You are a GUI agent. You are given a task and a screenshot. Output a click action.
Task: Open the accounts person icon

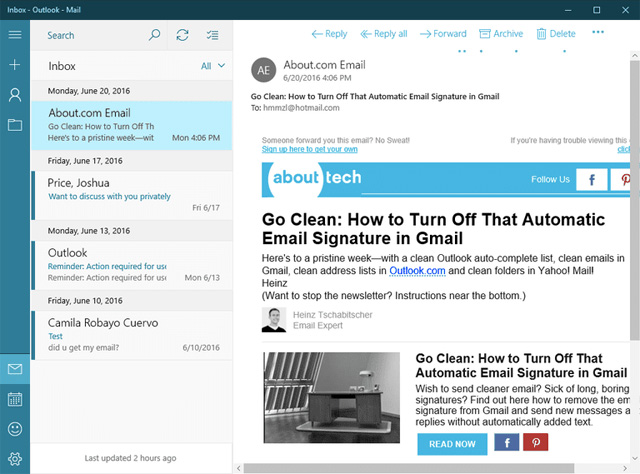point(15,95)
